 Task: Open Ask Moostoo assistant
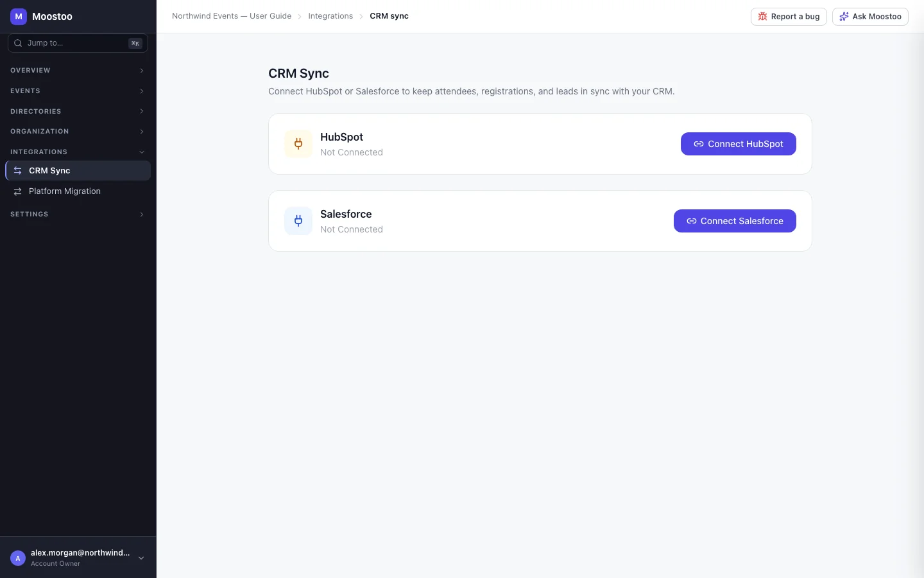pos(870,17)
